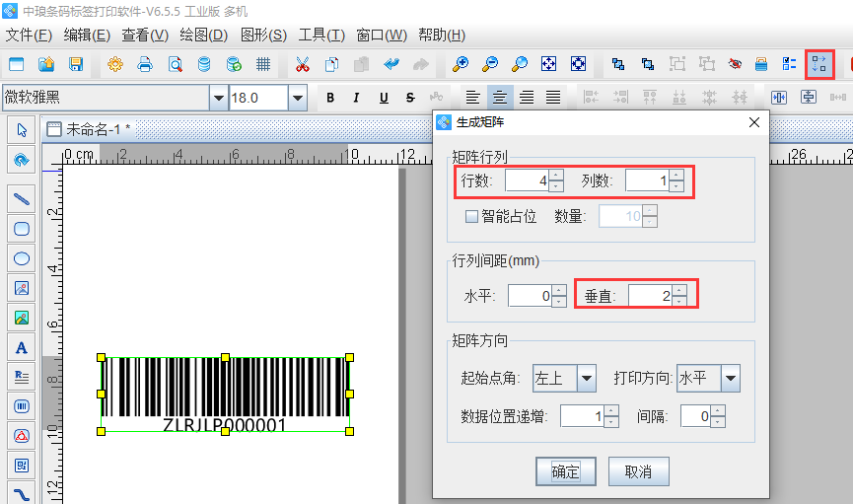The image size is (853, 504).
Task: Open Print Preview icon
Action: pos(175,64)
